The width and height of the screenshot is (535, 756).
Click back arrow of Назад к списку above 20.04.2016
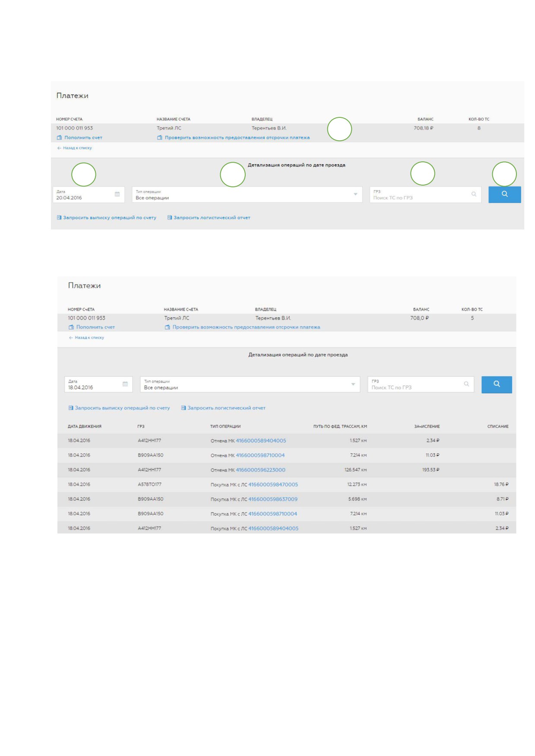tap(59, 148)
